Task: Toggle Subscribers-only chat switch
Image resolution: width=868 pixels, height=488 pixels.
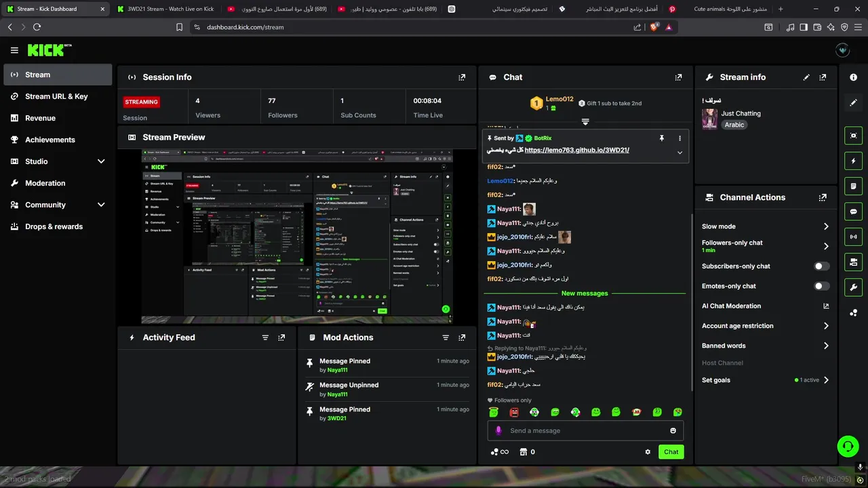Action: (x=822, y=266)
